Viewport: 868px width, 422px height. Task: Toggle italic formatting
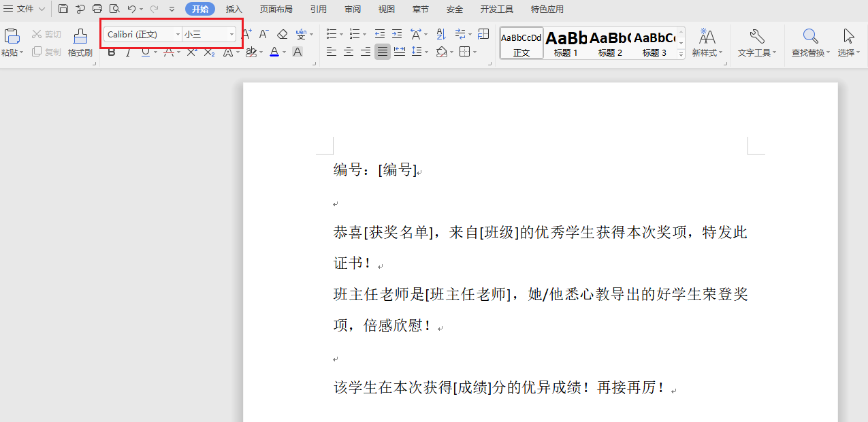(127, 52)
